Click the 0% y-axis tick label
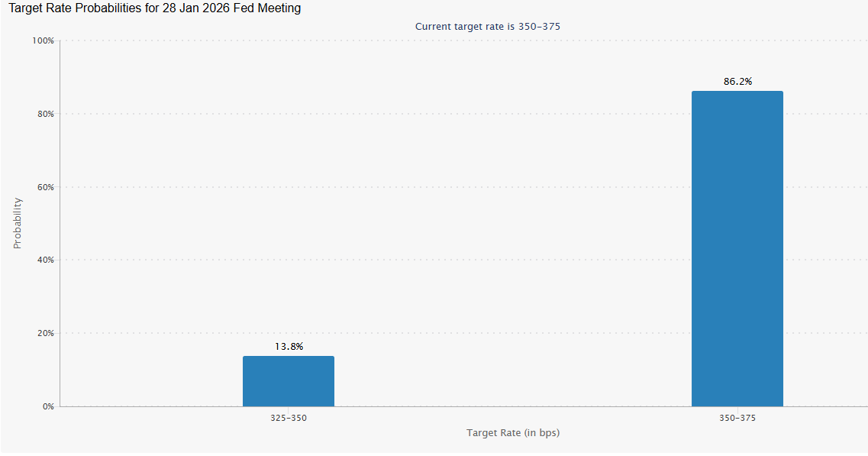The image size is (868, 456). pyautogui.click(x=47, y=406)
